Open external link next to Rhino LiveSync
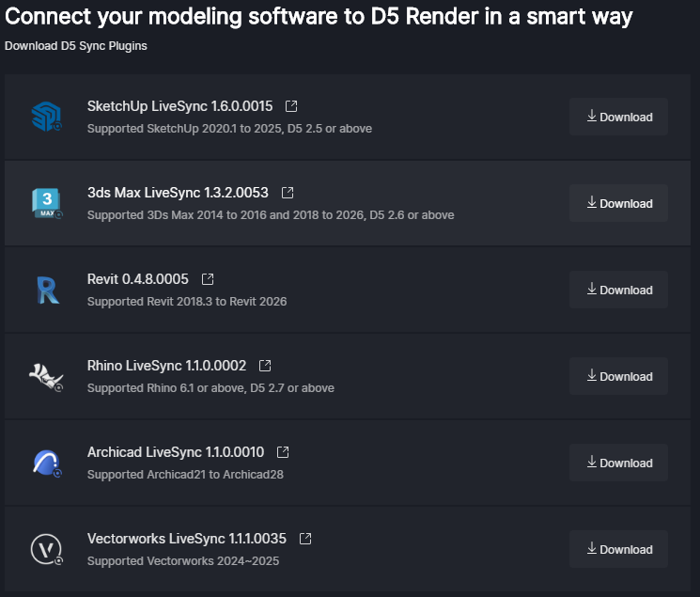The width and height of the screenshot is (700, 597). pos(265,366)
